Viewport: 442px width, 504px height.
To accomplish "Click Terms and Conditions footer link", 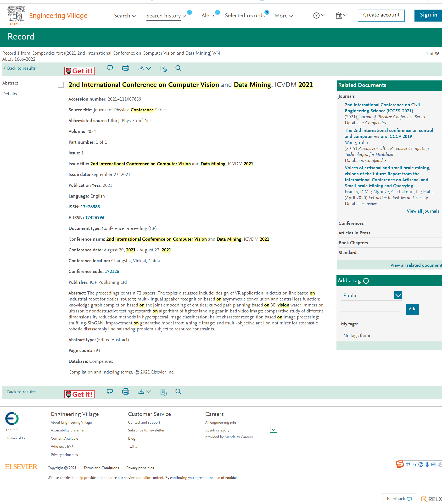I will [x=101, y=468].
